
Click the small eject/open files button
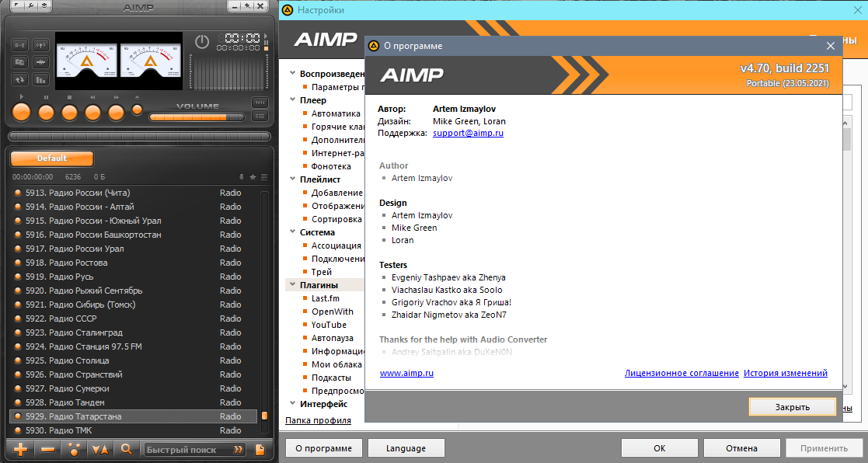[137, 110]
